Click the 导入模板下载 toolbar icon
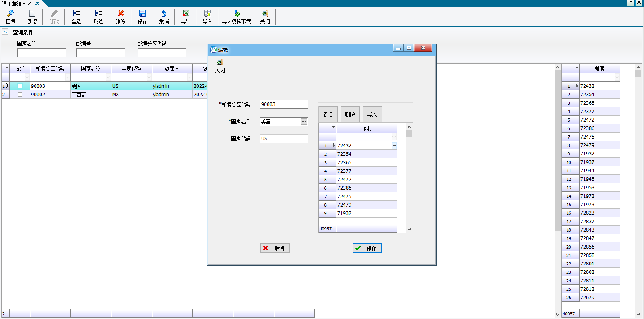 coord(237,17)
